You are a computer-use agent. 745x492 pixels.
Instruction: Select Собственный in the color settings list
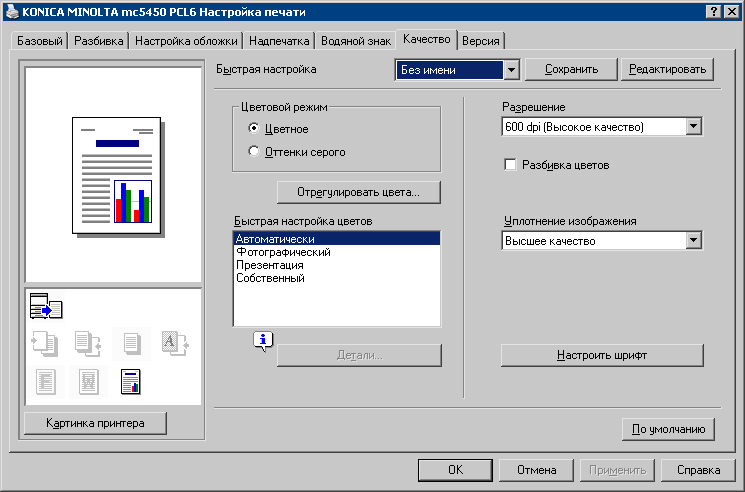pos(337,278)
